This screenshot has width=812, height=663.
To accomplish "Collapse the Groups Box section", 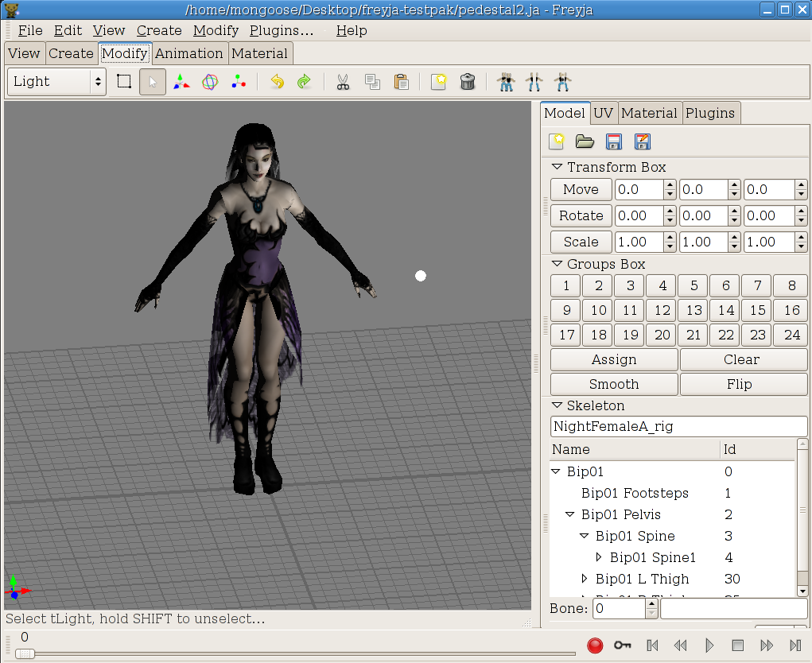I will tap(558, 263).
